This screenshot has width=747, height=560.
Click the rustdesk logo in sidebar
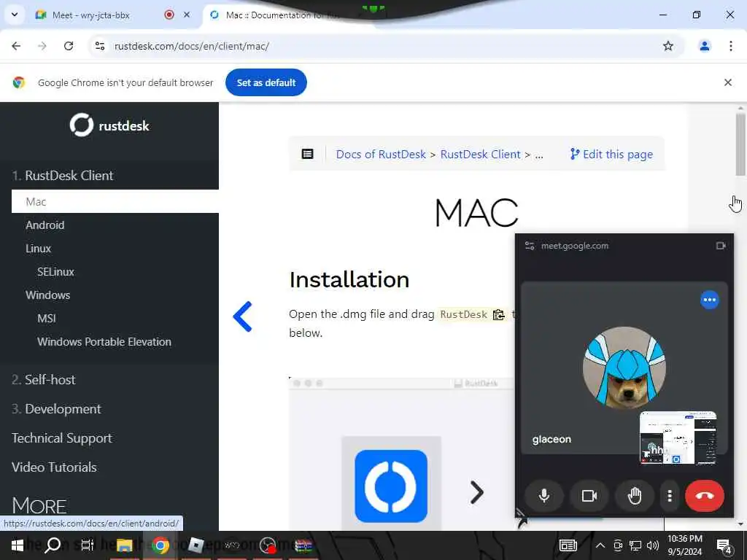click(109, 125)
